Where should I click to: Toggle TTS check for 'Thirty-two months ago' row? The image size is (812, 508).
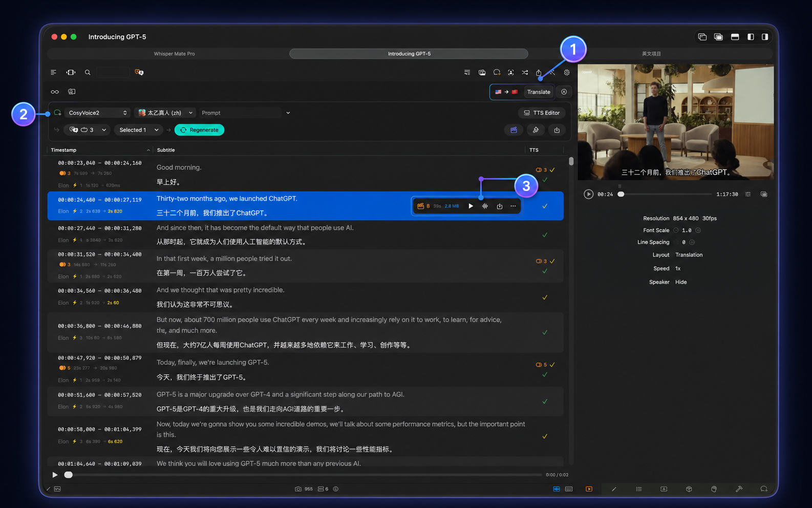click(545, 206)
